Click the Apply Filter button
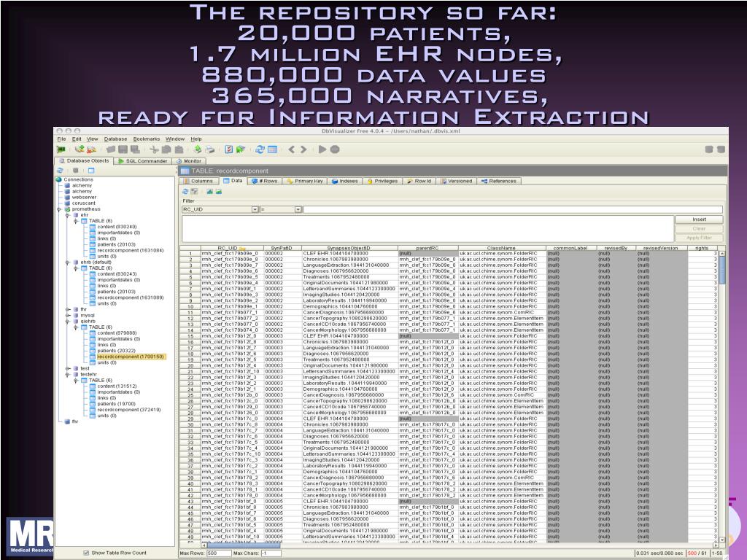The image size is (747, 560). click(x=699, y=238)
